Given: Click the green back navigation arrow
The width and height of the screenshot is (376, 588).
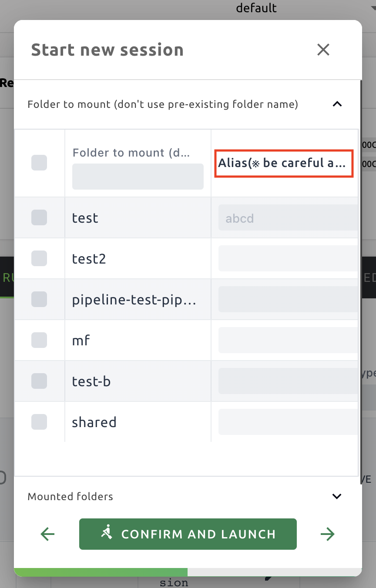Looking at the screenshot, I should [x=47, y=534].
